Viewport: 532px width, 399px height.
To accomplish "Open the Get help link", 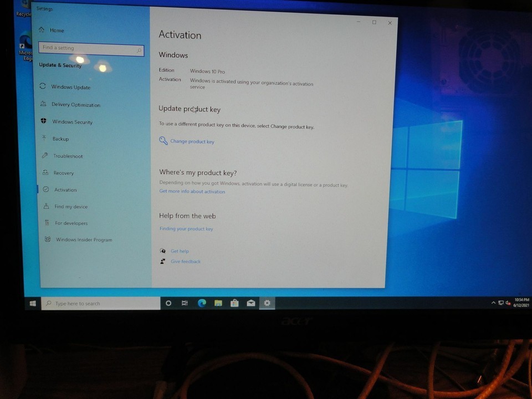I will click(x=180, y=251).
